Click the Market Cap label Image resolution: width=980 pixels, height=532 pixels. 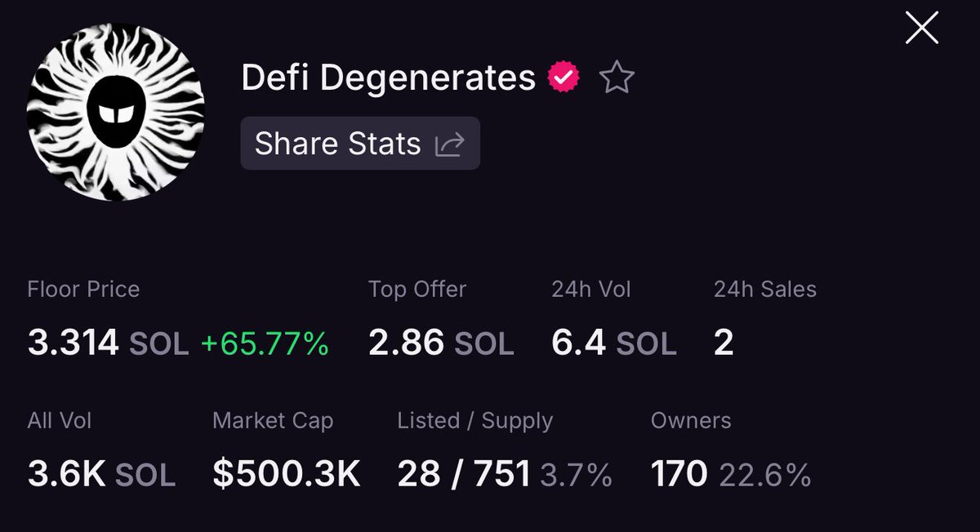click(x=273, y=421)
